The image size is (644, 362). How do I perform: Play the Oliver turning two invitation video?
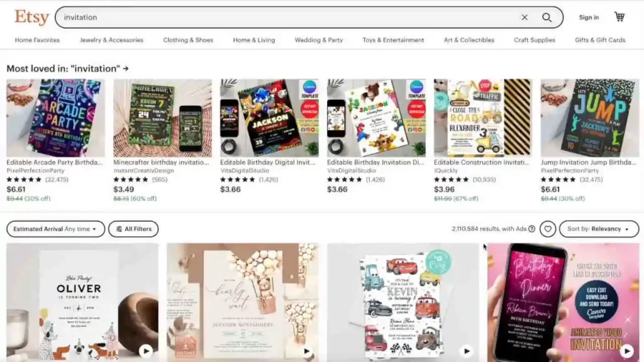point(146,351)
